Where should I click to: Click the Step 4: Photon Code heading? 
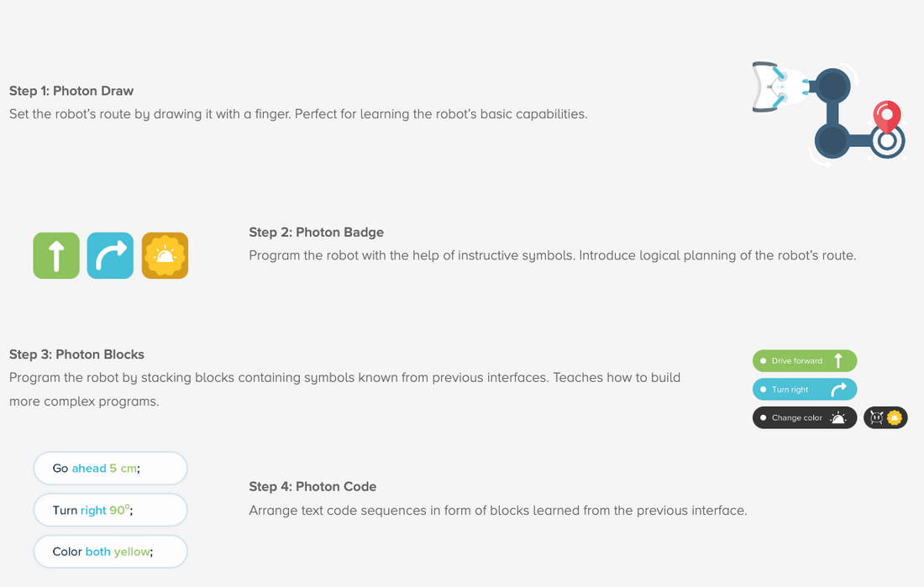312,486
